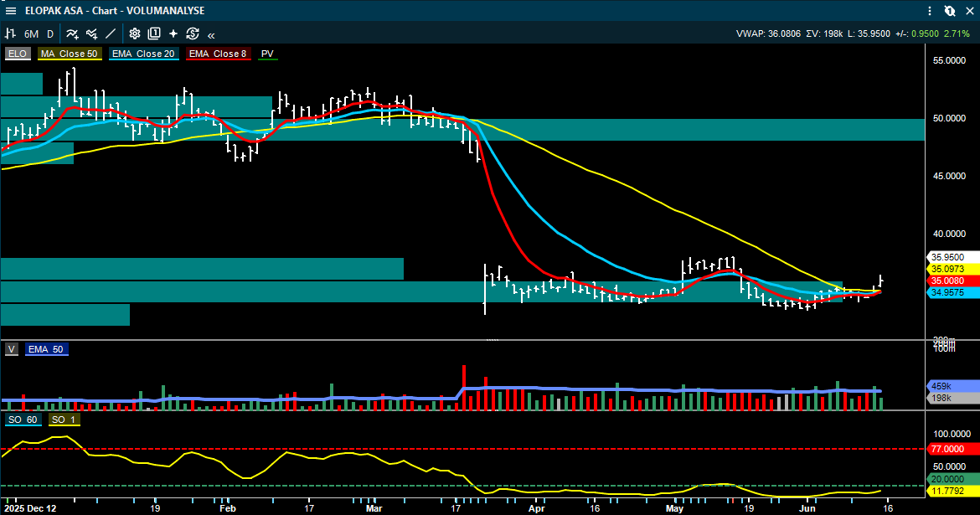Click the Mar label on time axis

coord(374,508)
